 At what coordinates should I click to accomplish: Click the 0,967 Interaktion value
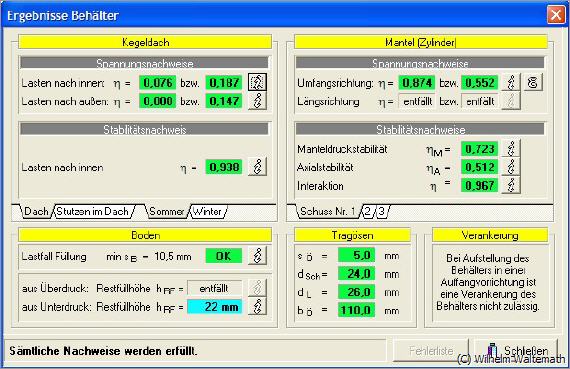pos(479,185)
